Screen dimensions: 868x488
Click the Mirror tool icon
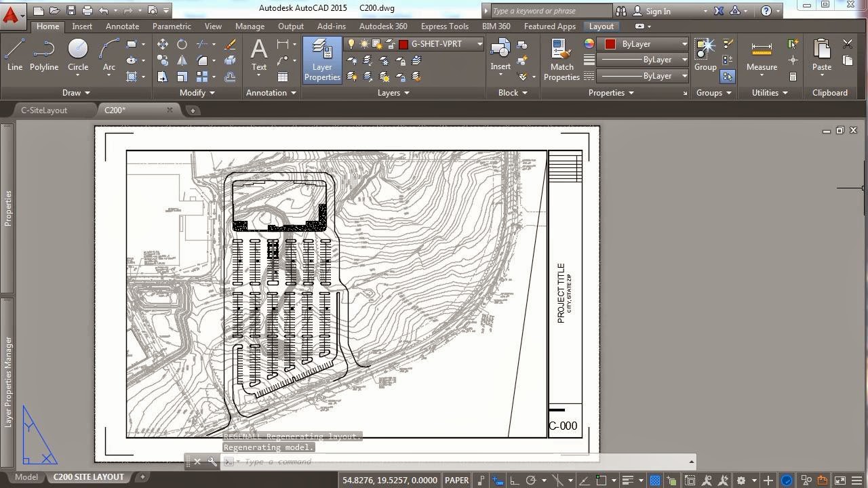pos(182,60)
